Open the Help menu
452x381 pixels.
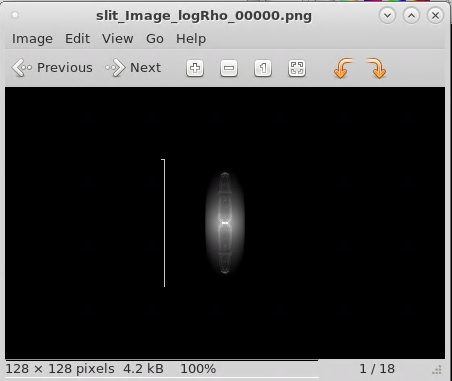(x=191, y=39)
